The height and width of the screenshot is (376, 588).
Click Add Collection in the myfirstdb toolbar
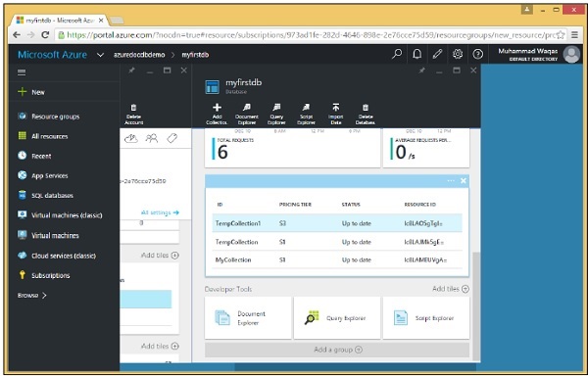click(x=217, y=114)
